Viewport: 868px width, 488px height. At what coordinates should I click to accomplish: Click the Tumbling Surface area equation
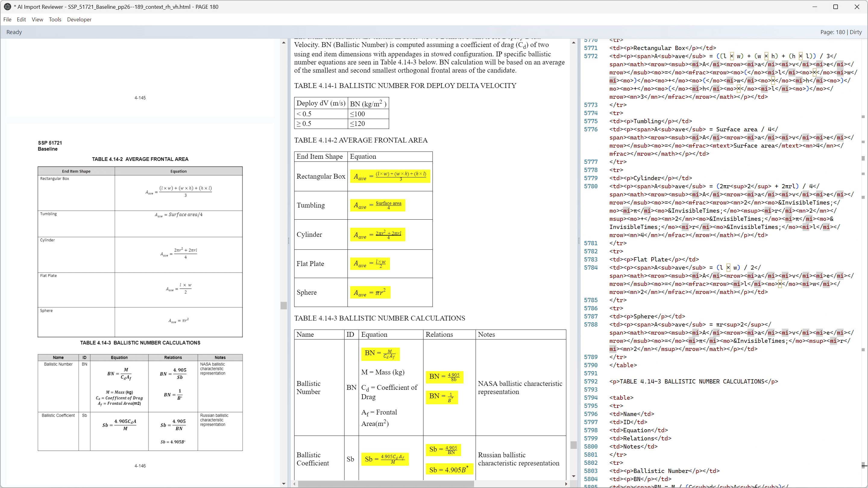tap(378, 205)
